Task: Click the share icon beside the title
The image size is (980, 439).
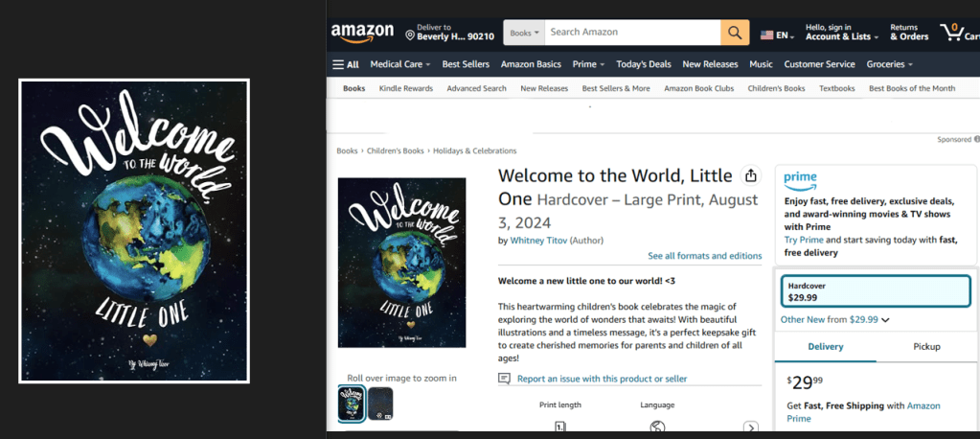Action: point(751,176)
